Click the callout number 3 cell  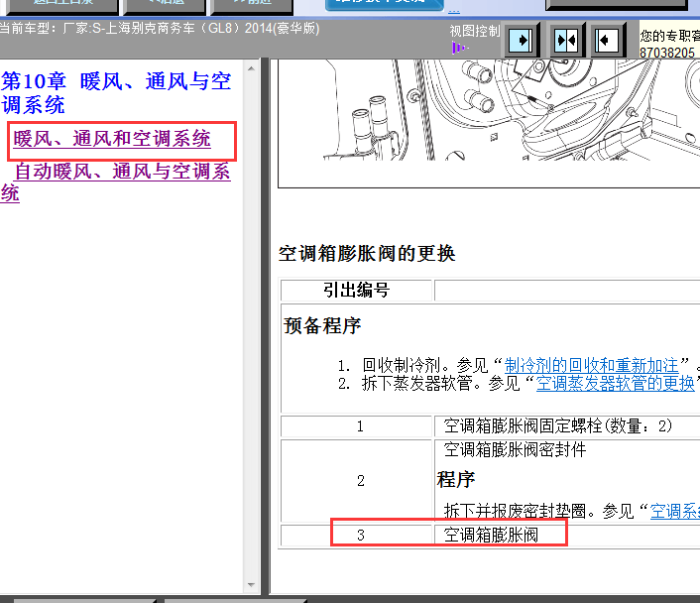click(357, 535)
